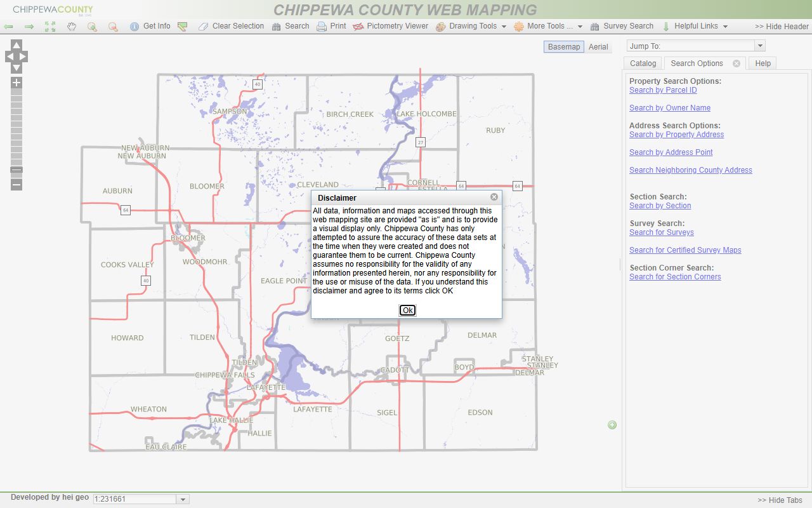Switch to the Help tab

tap(763, 63)
